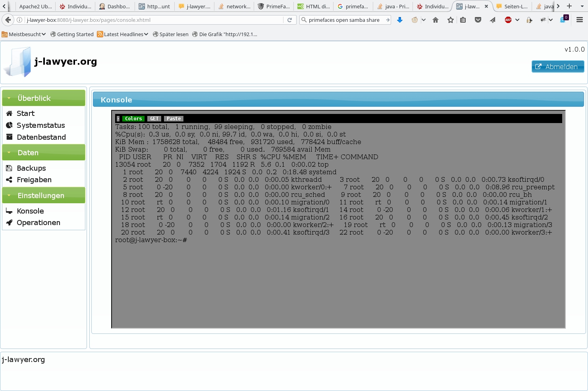Image resolution: width=588 pixels, height=391 pixels.
Task: Switch to the PrimeFa... tab
Action: click(x=274, y=6)
